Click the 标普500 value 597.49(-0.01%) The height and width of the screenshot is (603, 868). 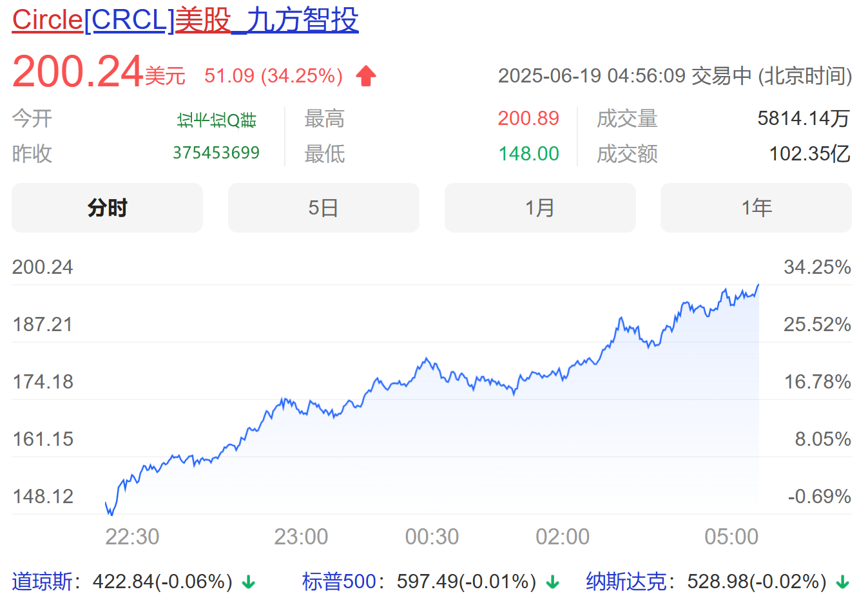click(x=467, y=582)
